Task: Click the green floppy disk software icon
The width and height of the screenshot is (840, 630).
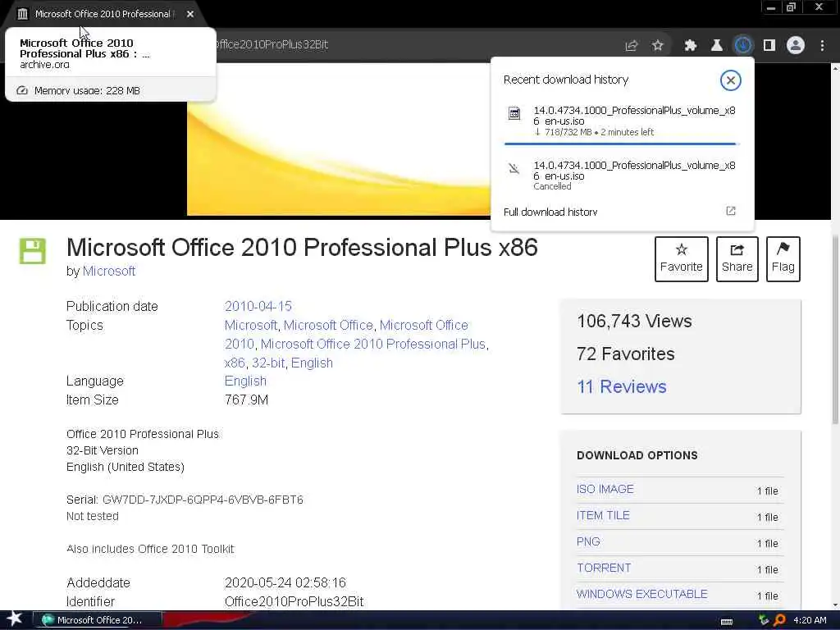Action: click(x=33, y=251)
